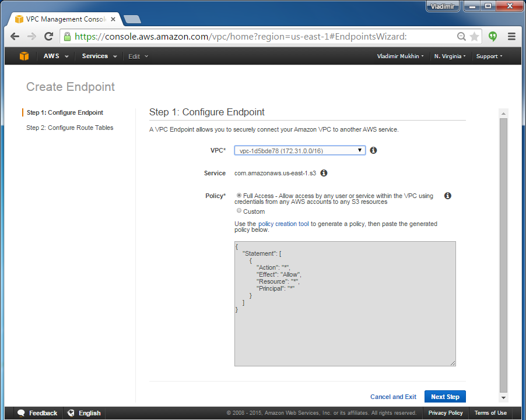Select the Custom policy radio button
526x420 pixels.
[x=239, y=211]
